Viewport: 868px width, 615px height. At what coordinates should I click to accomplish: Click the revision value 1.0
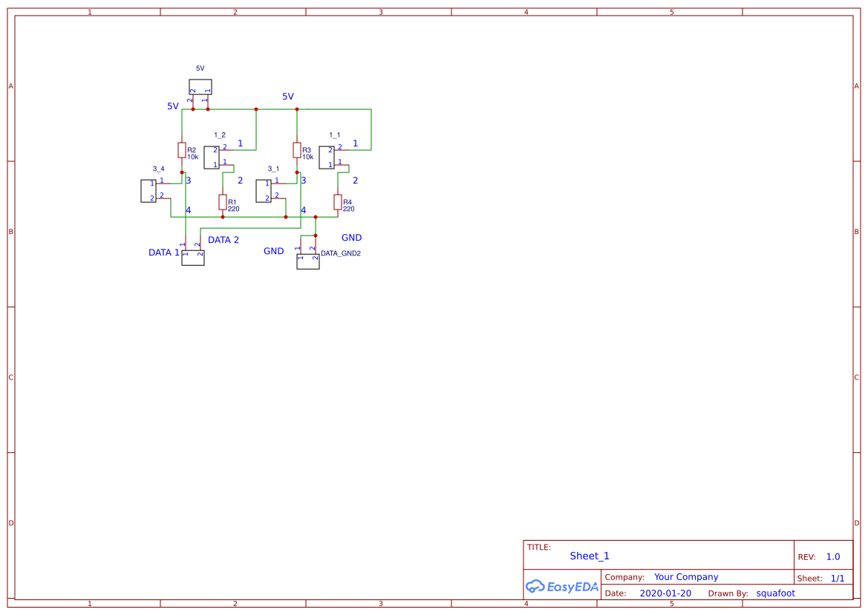coord(832,556)
